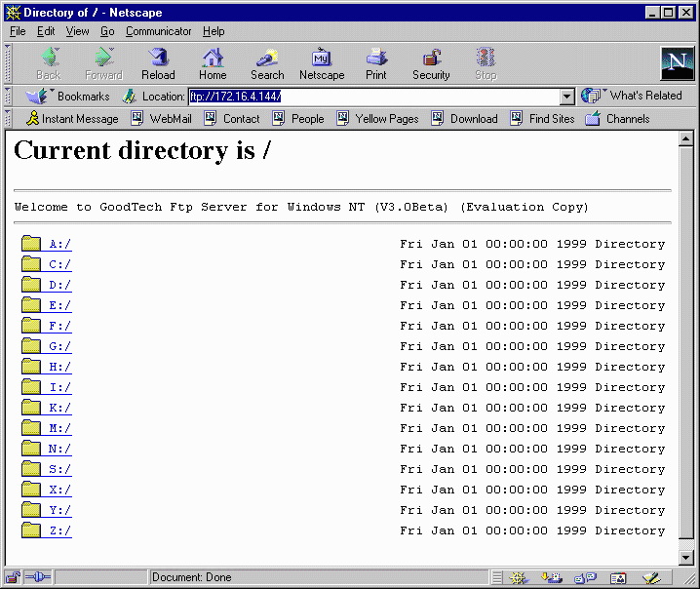Click the Stop loading icon
700x589 pixels.
[x=486, y=63]
